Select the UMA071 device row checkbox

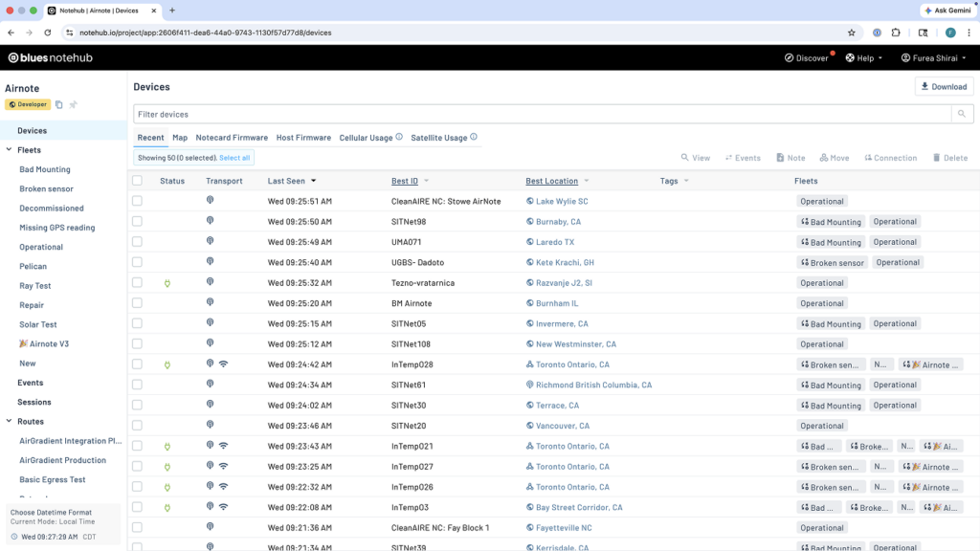[138, 242]
